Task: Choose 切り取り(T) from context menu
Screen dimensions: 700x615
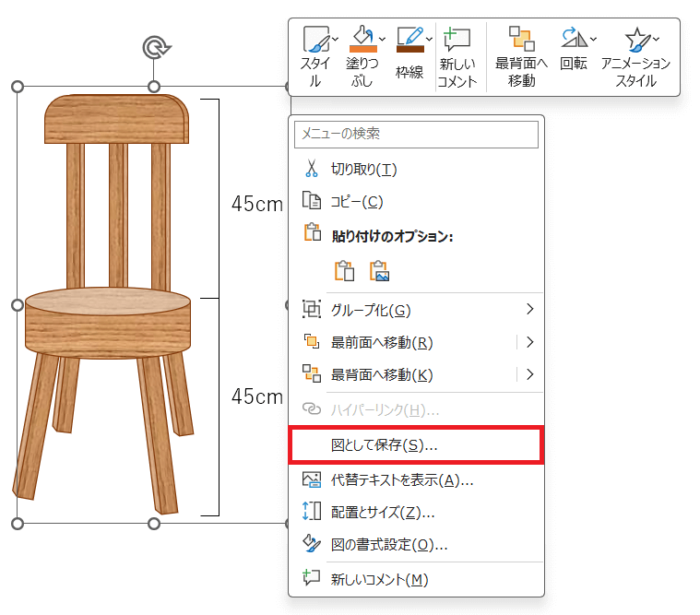Action: tap(416, 169)
